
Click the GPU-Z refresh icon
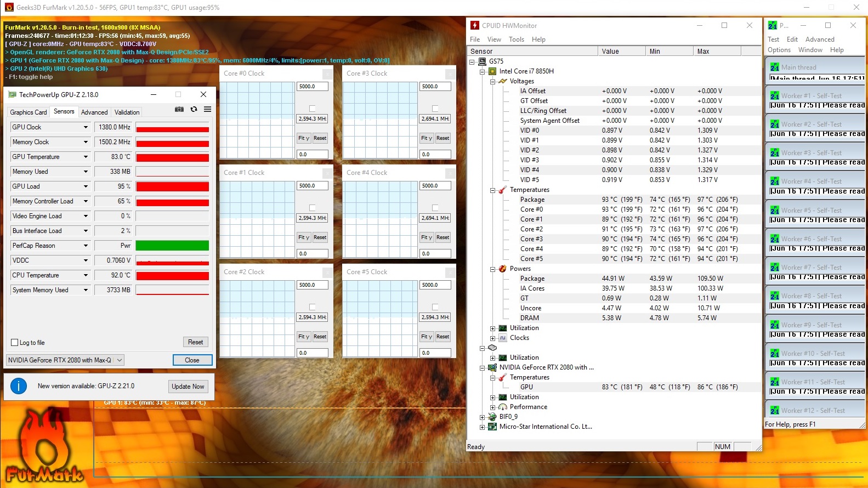194,109
